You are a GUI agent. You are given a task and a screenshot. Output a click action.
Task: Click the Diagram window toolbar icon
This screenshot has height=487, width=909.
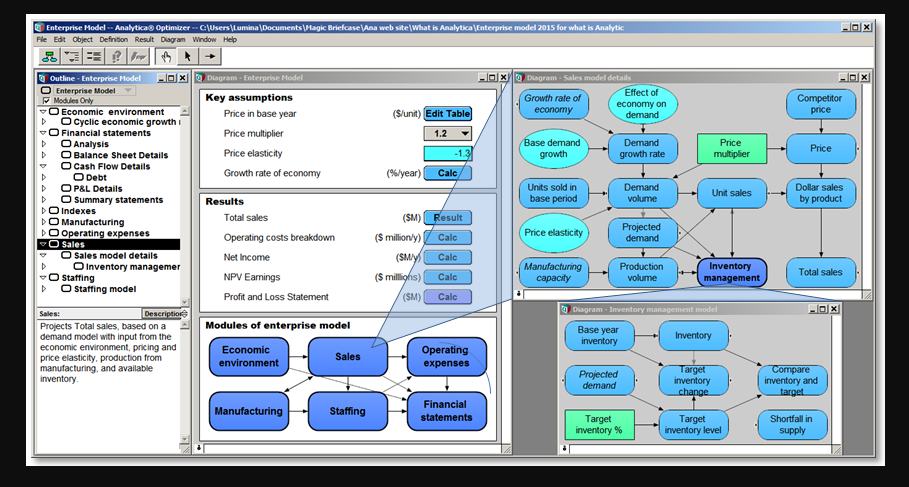click(x=48, y=57)
